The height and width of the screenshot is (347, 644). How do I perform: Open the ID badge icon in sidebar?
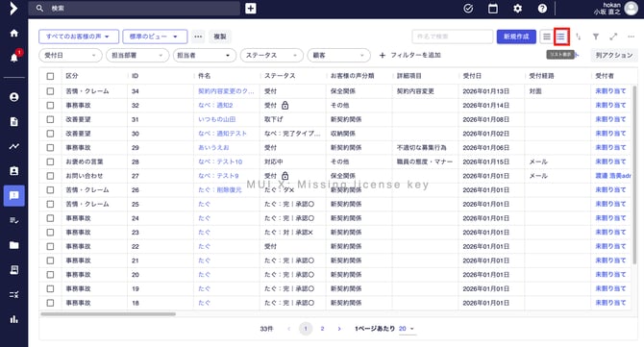[14, 171]
